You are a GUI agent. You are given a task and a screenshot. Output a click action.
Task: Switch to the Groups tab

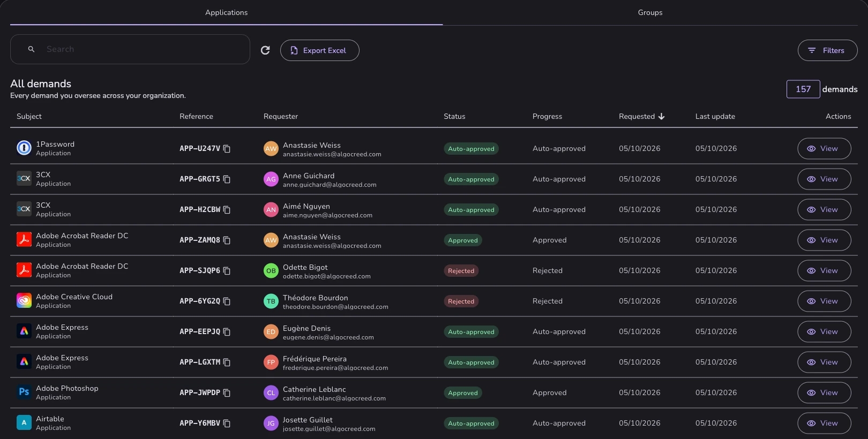[650, 12]
